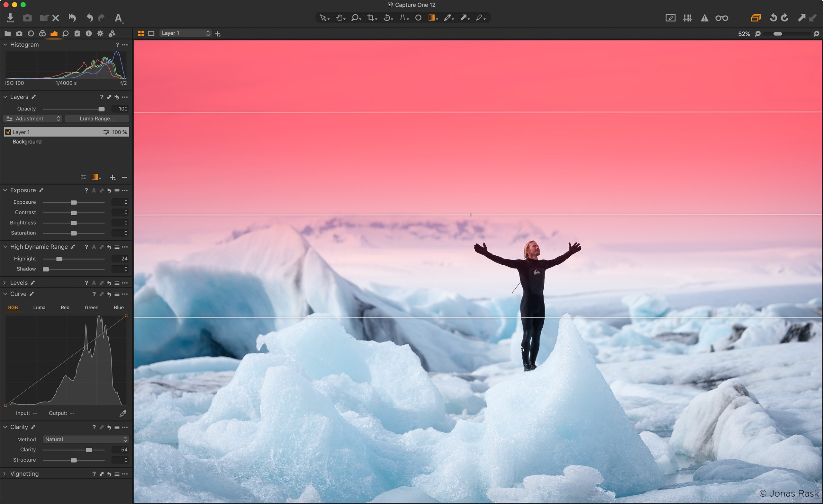Toggle the gradient mask tool

[x=432, y=18]
